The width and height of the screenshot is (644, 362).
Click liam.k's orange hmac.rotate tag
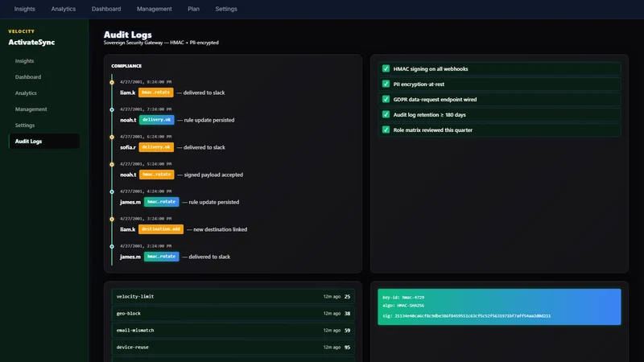(x=155, y=93)
